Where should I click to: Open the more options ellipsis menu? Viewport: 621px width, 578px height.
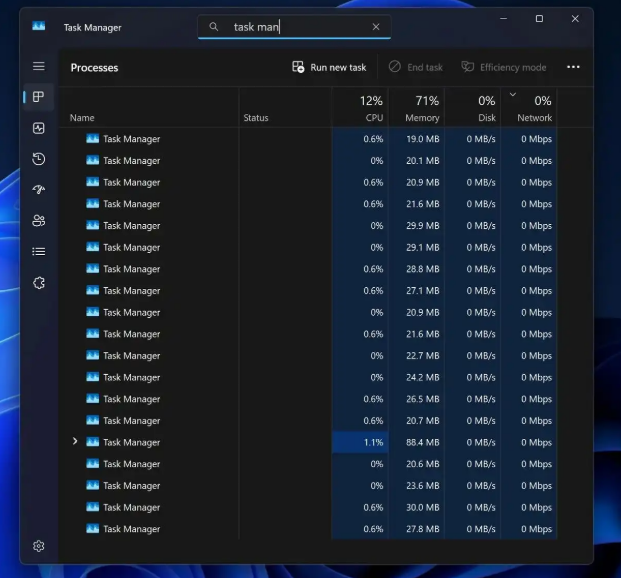573,67
